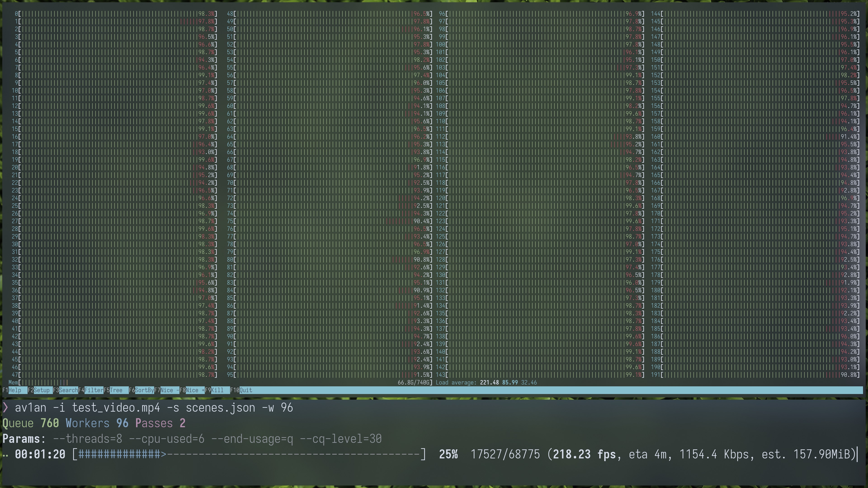
Task: Click the CPU 68 meter showing 91.8%
Action: click(330, 167)
